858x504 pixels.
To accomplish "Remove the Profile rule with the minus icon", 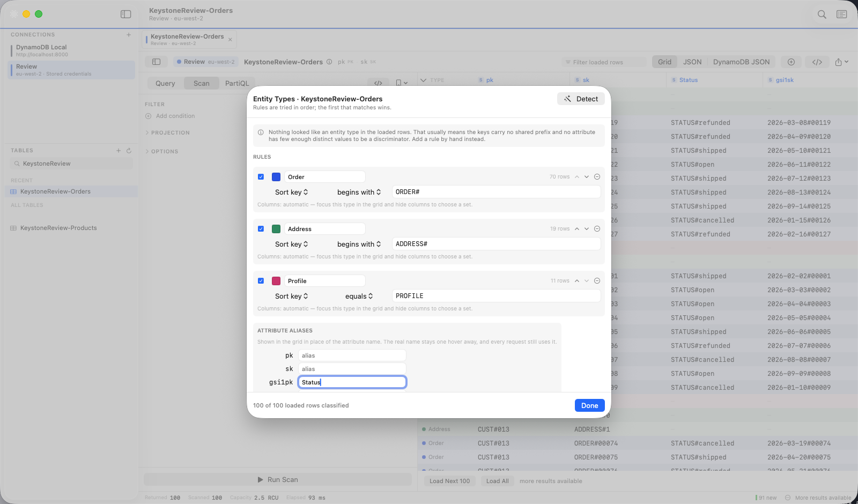I will (597, 281).
